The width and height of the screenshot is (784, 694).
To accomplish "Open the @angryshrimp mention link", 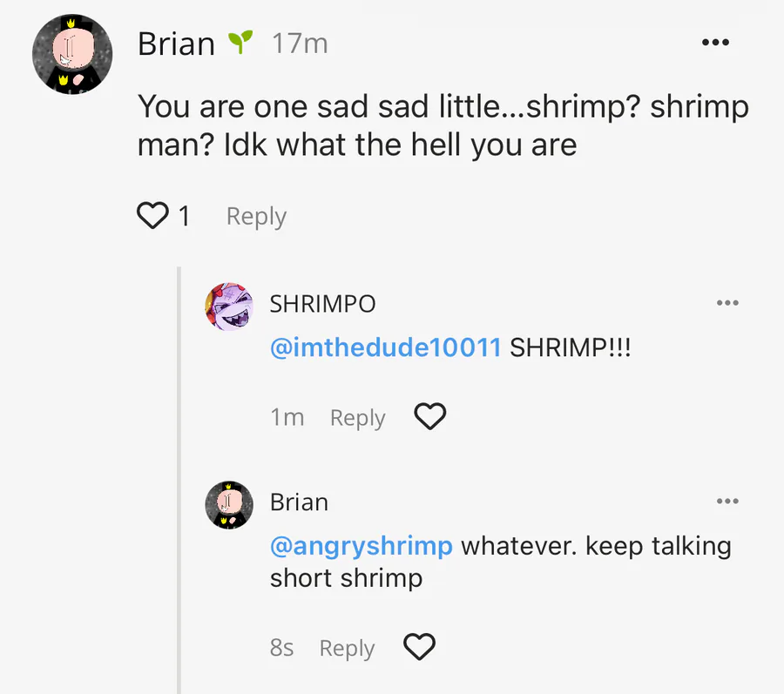I will point(362,546).
